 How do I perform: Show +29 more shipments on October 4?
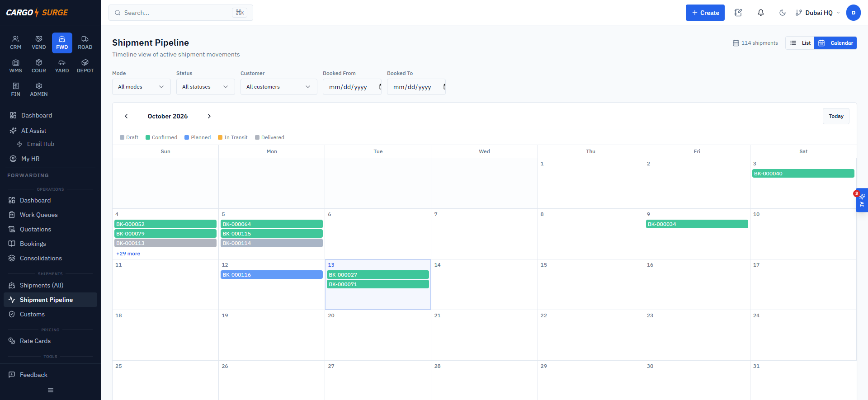128,254
